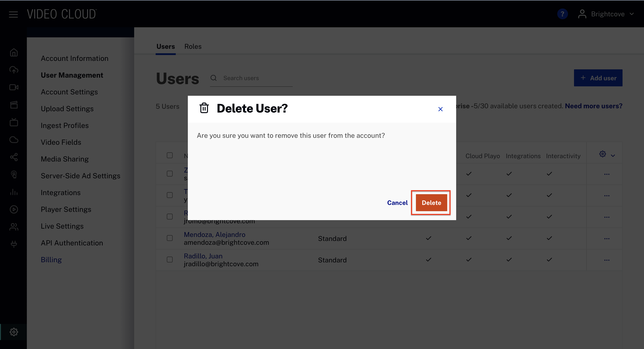Click the Interactivity column header

(563, 156)
